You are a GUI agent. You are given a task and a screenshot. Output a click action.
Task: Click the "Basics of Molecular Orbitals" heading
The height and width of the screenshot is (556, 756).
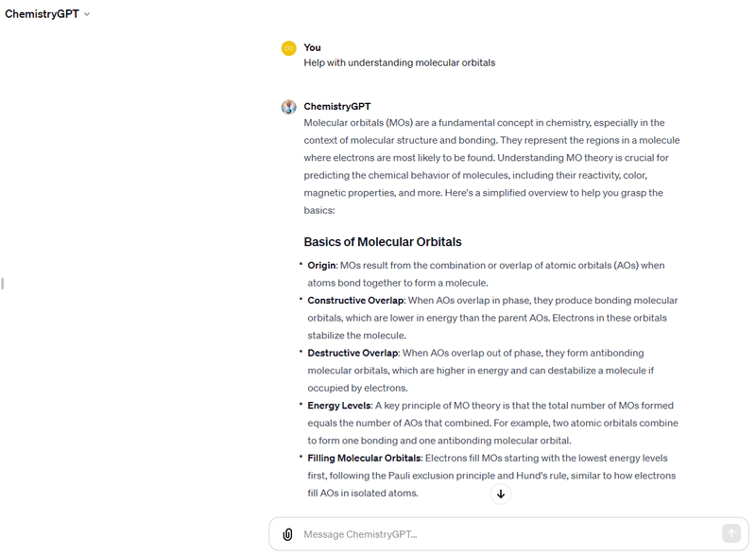pos(382,241)
